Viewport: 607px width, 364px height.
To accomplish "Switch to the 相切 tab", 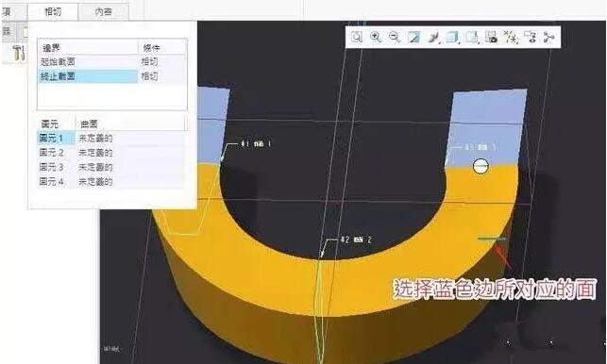I will (x=53, y=11).
